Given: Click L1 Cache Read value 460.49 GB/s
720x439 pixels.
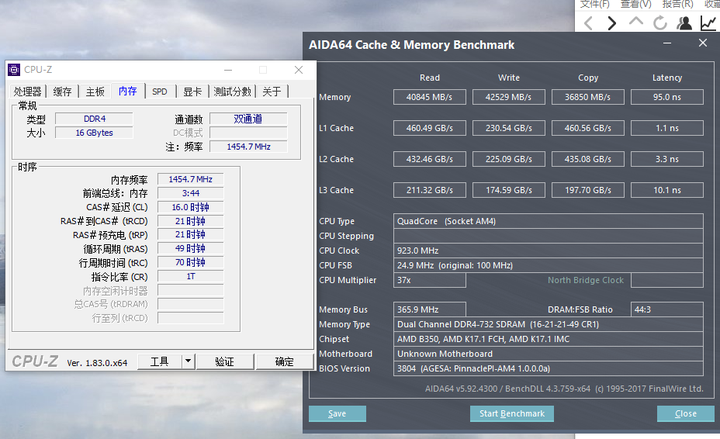Looking at the screenshot, I should [429, 128].
